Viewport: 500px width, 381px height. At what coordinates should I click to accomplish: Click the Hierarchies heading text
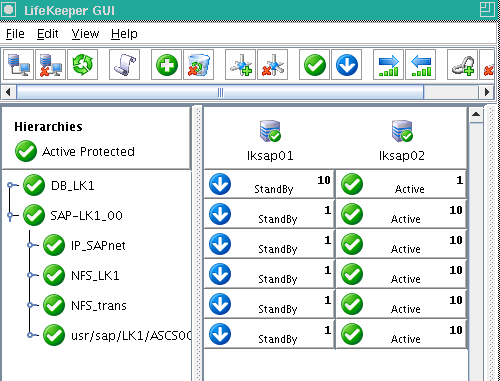tap(48, 127)
